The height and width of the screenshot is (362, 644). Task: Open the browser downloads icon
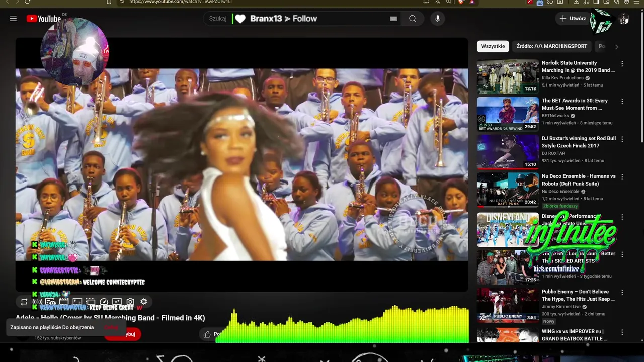(576, 2)
